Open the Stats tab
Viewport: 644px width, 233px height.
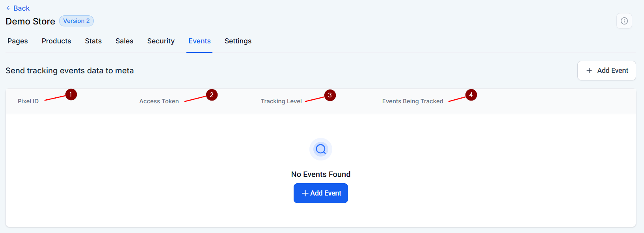point(93,41)
